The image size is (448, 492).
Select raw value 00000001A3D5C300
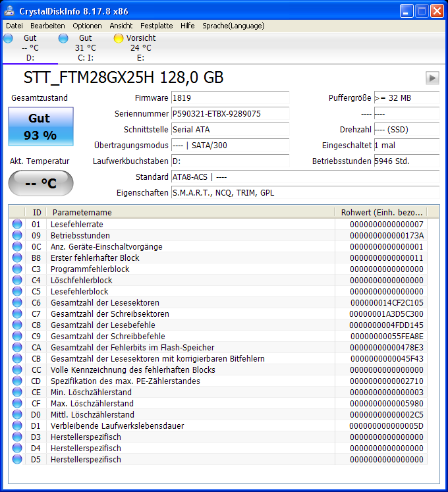click(x=387, y=314)
